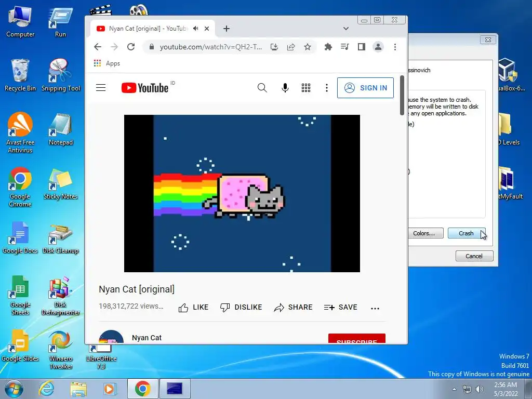The width and height of the screenshot is (532, 399).
Task: Launch Internet Explorer from the taskbar
Action: 46,389
